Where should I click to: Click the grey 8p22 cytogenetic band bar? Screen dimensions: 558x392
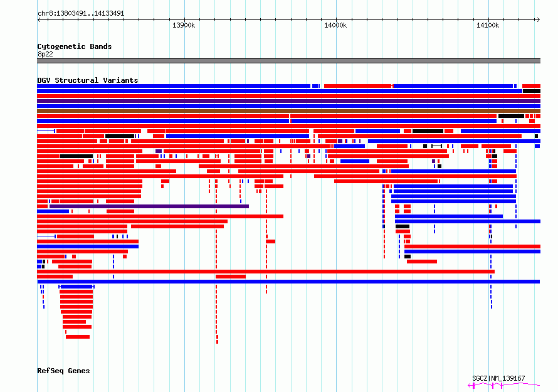tap(288, 61)
